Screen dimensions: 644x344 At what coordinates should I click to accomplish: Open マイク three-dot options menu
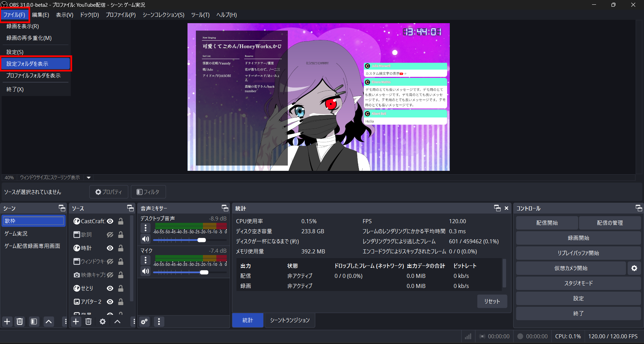click(146, 260)
